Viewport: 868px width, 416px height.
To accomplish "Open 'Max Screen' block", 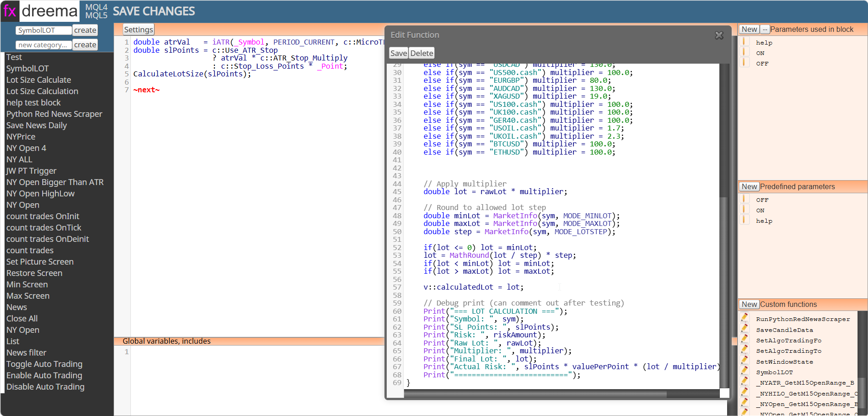I will coord(28,296).
